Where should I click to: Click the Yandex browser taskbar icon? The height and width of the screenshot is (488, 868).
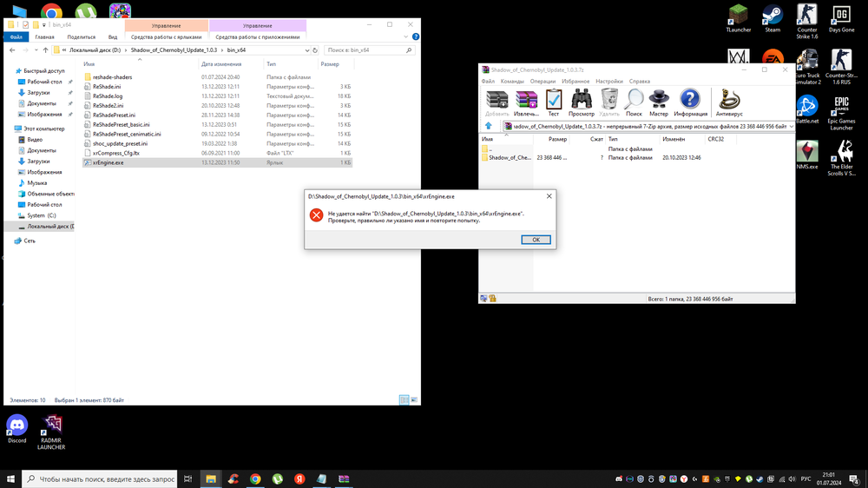tap(299, 478)
